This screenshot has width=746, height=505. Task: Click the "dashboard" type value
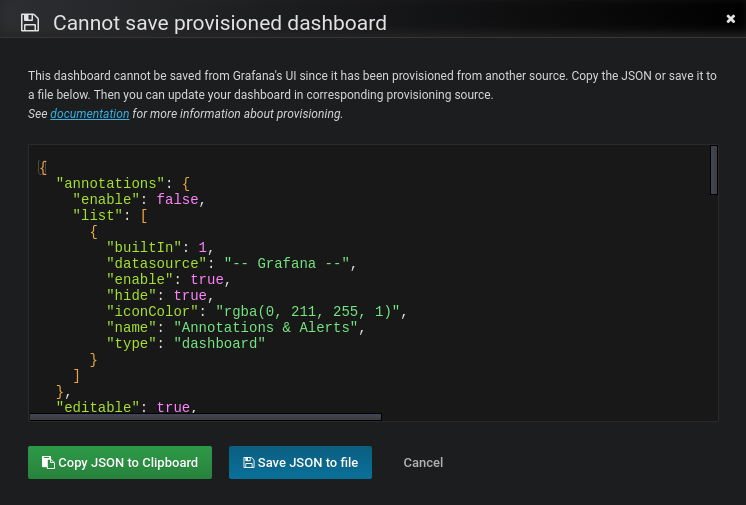(x=219, y=344)
